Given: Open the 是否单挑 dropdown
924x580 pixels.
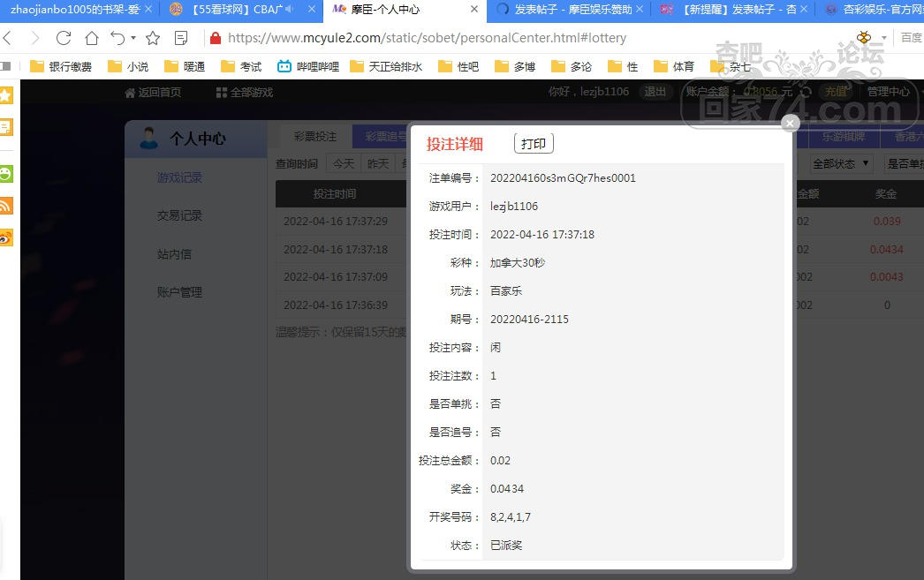Looking at the screenshot, I should coord(904,163).
